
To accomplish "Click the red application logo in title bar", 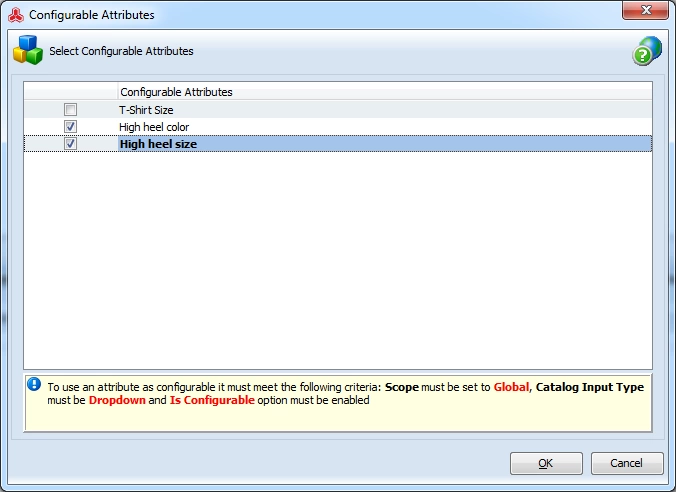I will 16,15.
